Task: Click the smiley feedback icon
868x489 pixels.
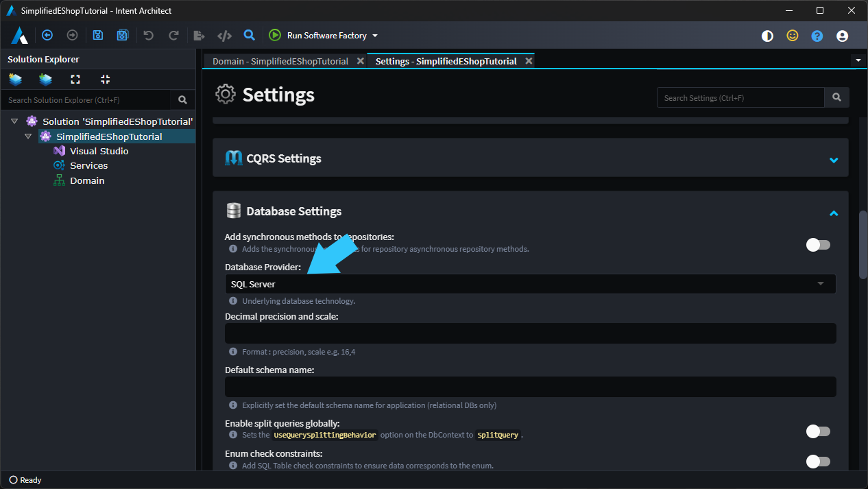Action: coord(793,36)
